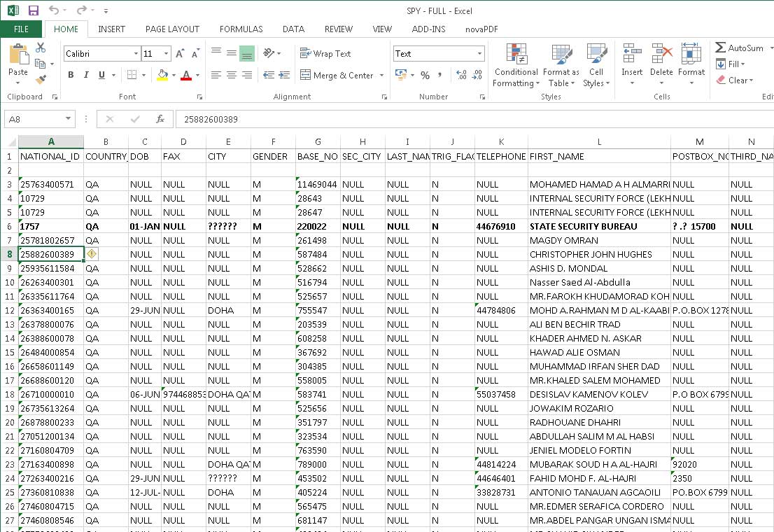The width and height of the screenshot is (774, 532).
Task: Switch to the INSERT tab
Action: pyautogui.click(x=111, y=29)
